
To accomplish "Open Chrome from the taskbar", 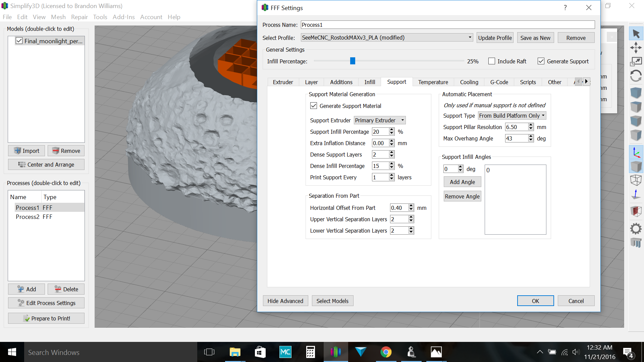I will [x=386, y=352].
